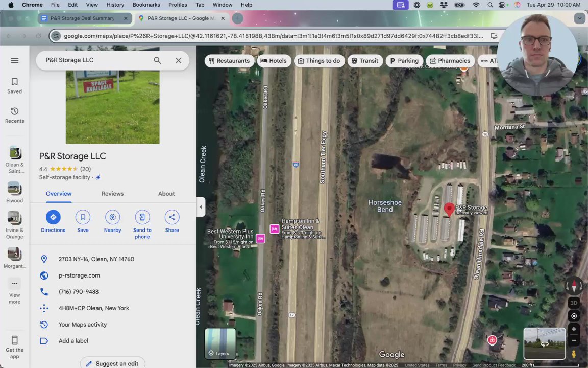Viewport: 588px width, 368px height.
Task: Click the Best Western Plus hotel marker
Action: tap(260, 238)
